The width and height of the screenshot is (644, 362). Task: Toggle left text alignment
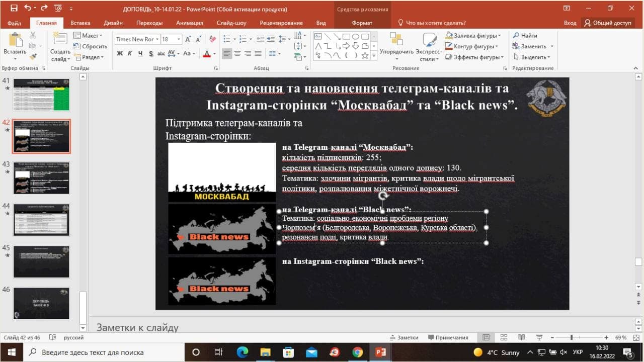[x=227, y=54]
